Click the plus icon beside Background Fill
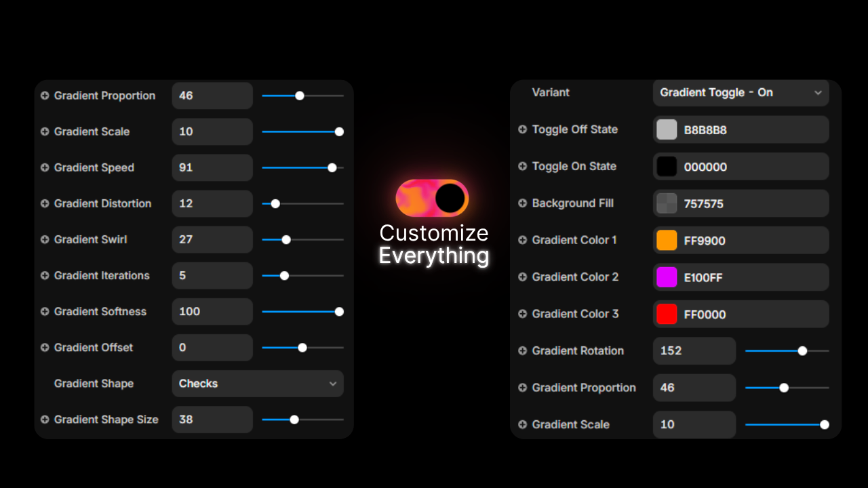 (x=522, y=203)
